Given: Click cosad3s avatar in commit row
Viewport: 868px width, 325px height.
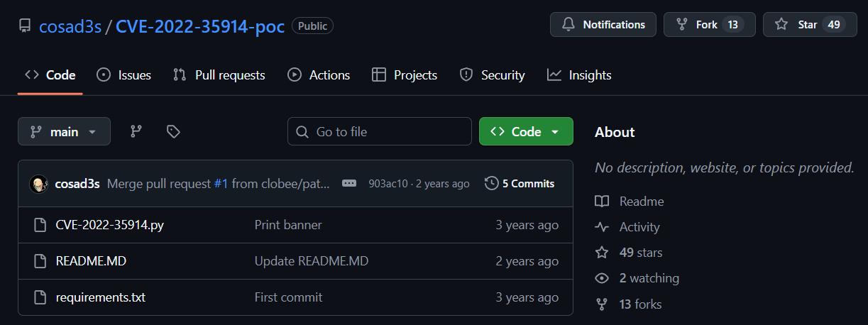Looking at the screenshot, I should (38, 184).
